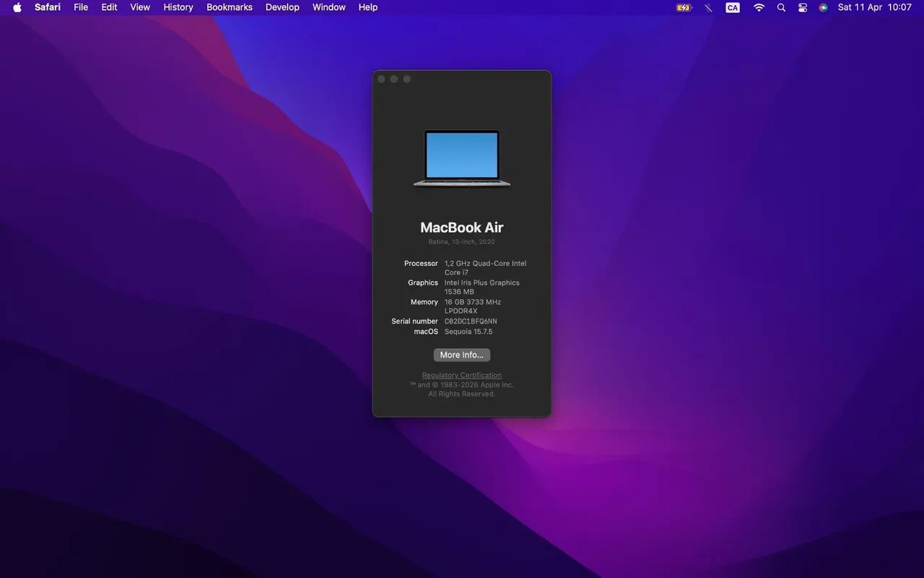The width and height of the screenshot is (924, 578).
Task: Click the Graphics label
Action: pos(423,282)
